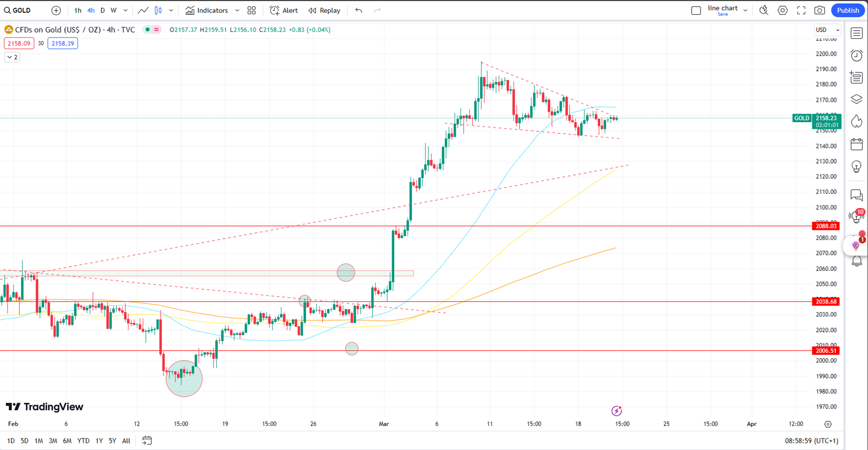Image resolution: width=868 pixels, height=450 pixels.
Task: Select the red 2006.51 price level label
Action: 826,351
